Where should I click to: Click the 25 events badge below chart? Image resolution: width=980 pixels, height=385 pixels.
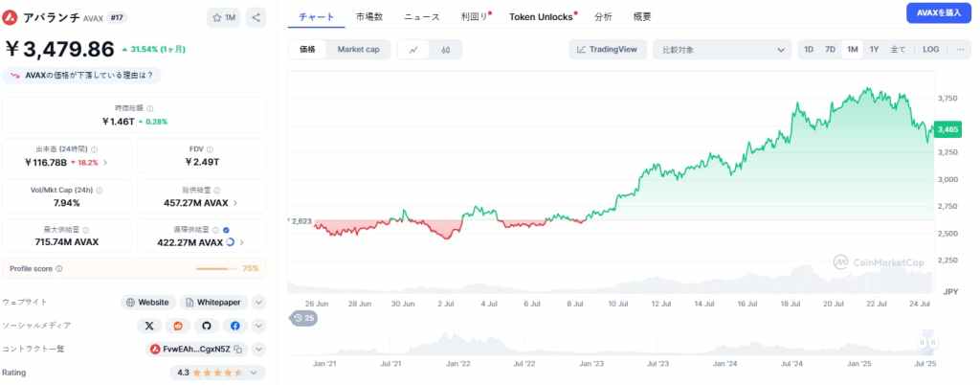pos(303,319)
